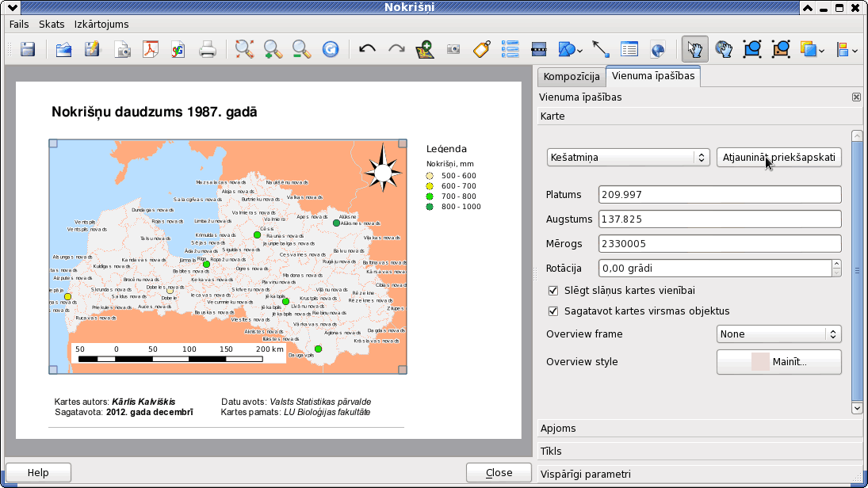Click inside the Rotācija value field
This screenshot has width=868, height=488.
click(x=715, y=269)
